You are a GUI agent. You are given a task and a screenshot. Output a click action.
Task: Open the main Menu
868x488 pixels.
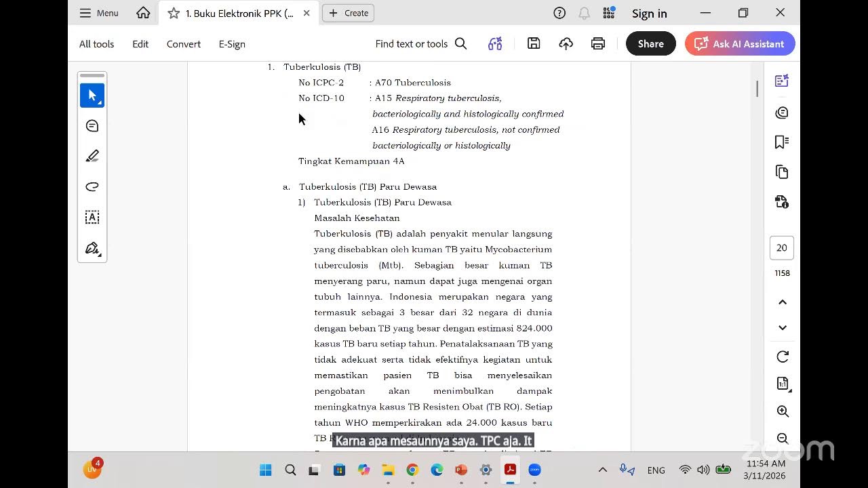(x=99, y=13)
